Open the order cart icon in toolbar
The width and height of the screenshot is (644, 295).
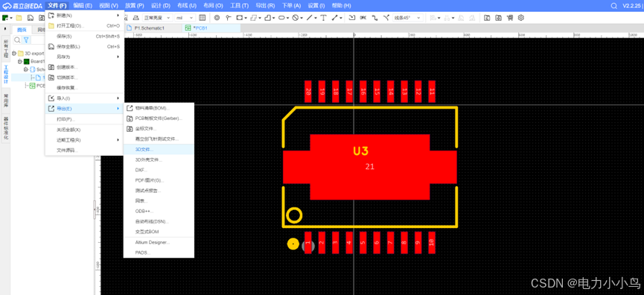[510, 18]
